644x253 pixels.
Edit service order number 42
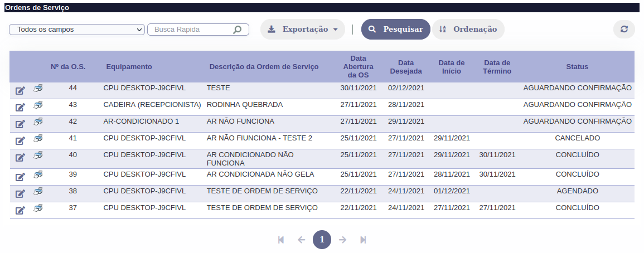pos(20,124)
